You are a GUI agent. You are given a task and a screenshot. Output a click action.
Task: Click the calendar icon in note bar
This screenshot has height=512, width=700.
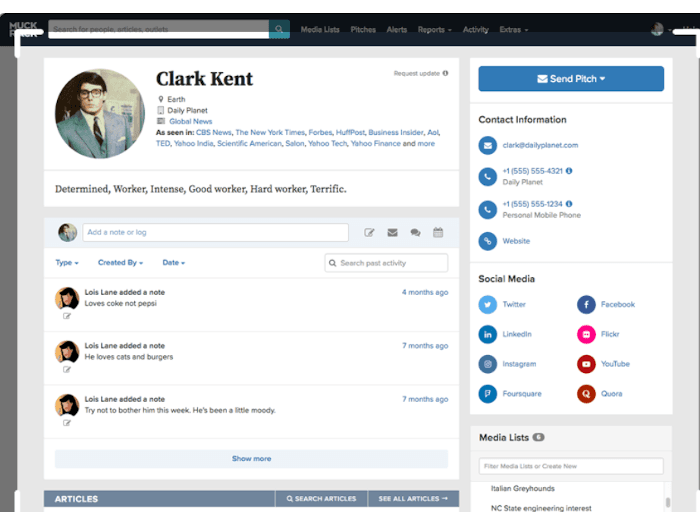[438, 233]
